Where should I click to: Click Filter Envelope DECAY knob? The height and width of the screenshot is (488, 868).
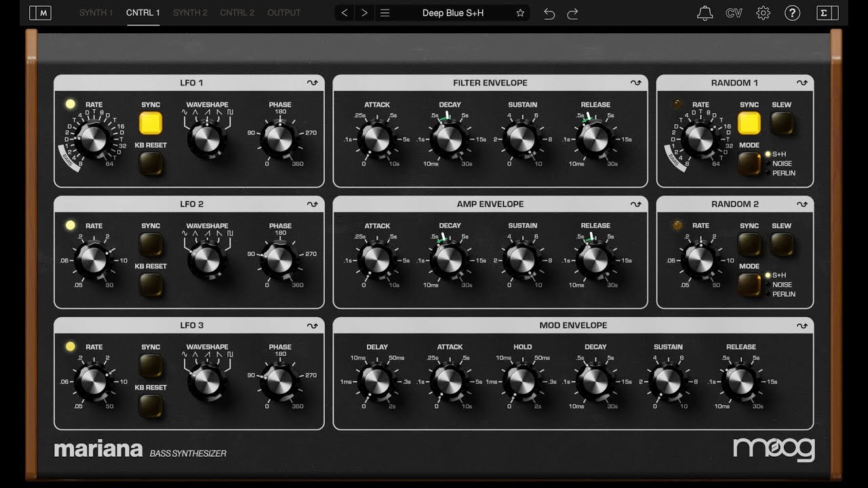(x=450, y=139)
